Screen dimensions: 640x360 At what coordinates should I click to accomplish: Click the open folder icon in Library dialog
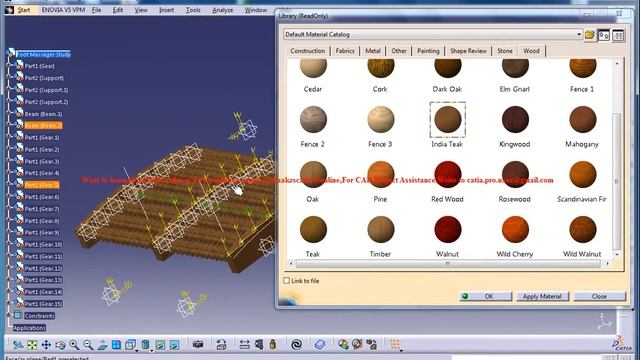click(x=589, y=35)
